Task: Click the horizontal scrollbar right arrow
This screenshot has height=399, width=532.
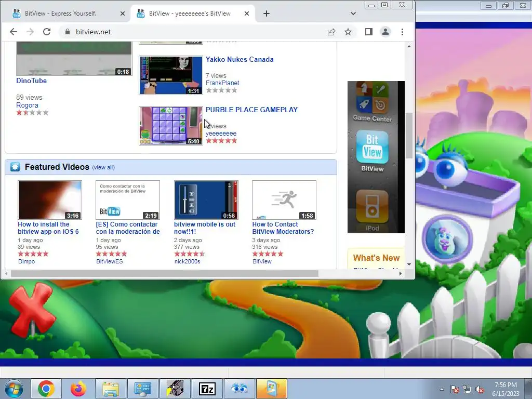Action: (401, 273)
